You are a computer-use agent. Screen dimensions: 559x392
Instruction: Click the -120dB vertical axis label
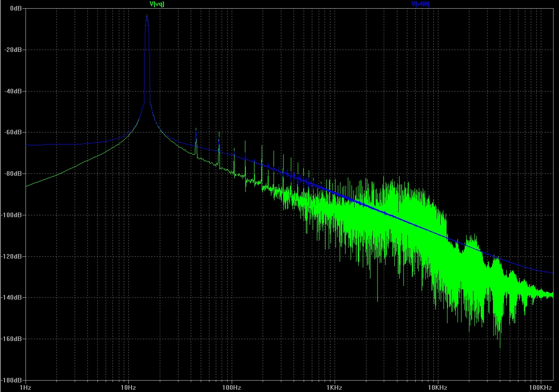[12, 256]
